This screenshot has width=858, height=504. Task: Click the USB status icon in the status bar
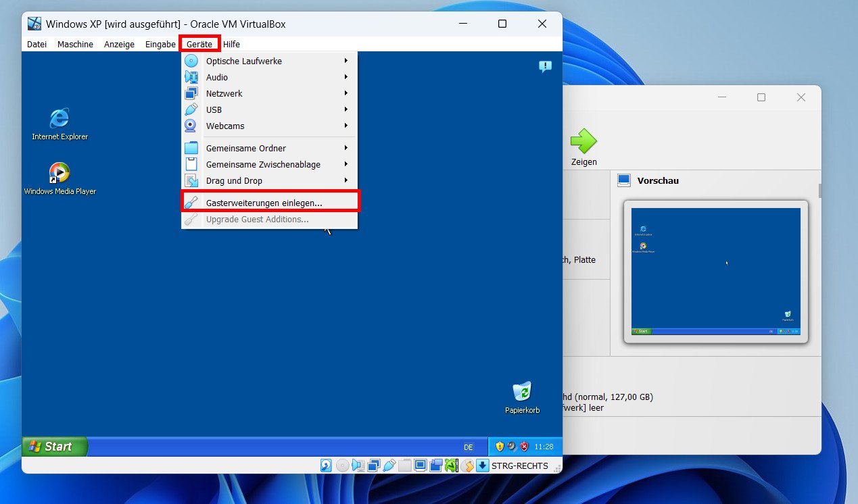[x=389, y=465]
